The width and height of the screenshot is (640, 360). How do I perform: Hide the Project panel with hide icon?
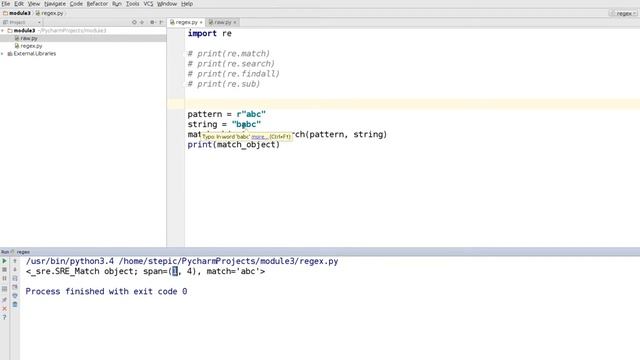click(161, 22)
